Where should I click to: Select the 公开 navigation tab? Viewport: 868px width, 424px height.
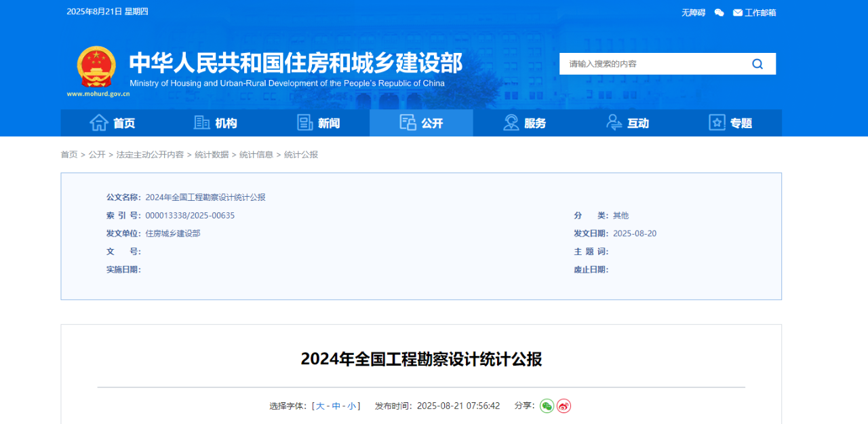[421, 123]
